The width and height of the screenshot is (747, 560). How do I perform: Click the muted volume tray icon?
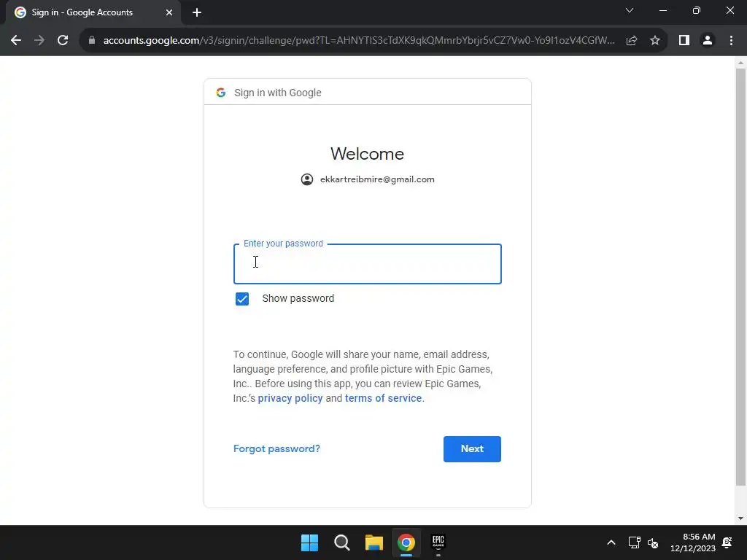[653, 542]
